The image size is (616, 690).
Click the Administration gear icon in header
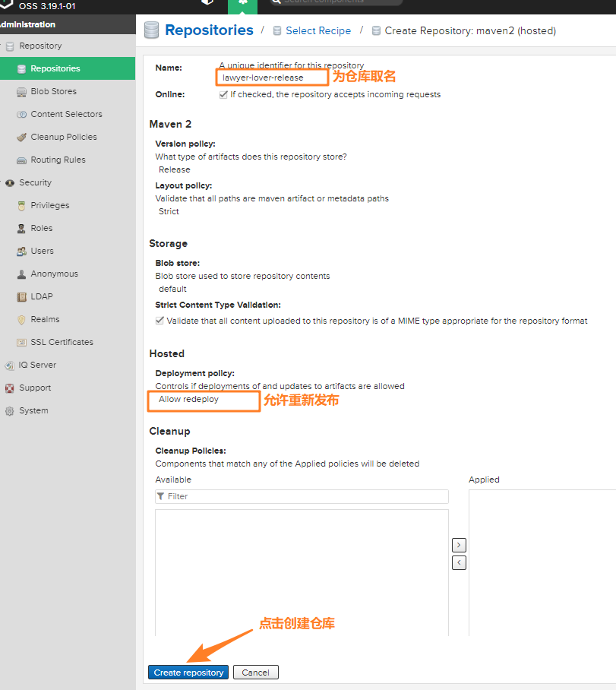(242, 2)
